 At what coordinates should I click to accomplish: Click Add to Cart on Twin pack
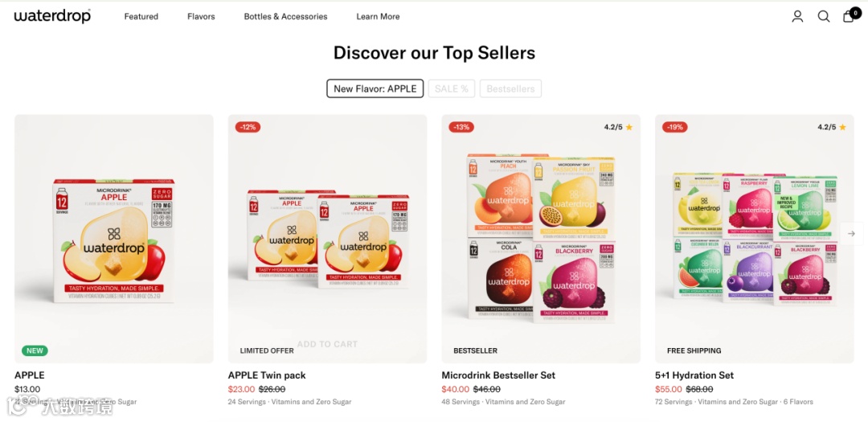pos(327,344)
